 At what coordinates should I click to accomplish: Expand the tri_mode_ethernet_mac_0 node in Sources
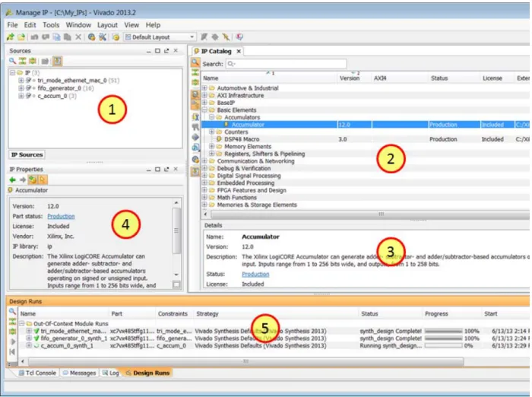point(21,81)
